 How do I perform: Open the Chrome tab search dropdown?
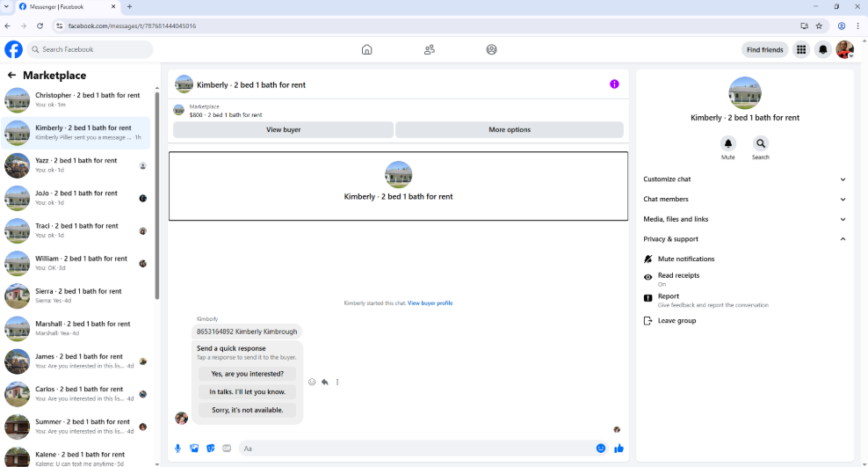pyautogui.click(x=6, y=7)
